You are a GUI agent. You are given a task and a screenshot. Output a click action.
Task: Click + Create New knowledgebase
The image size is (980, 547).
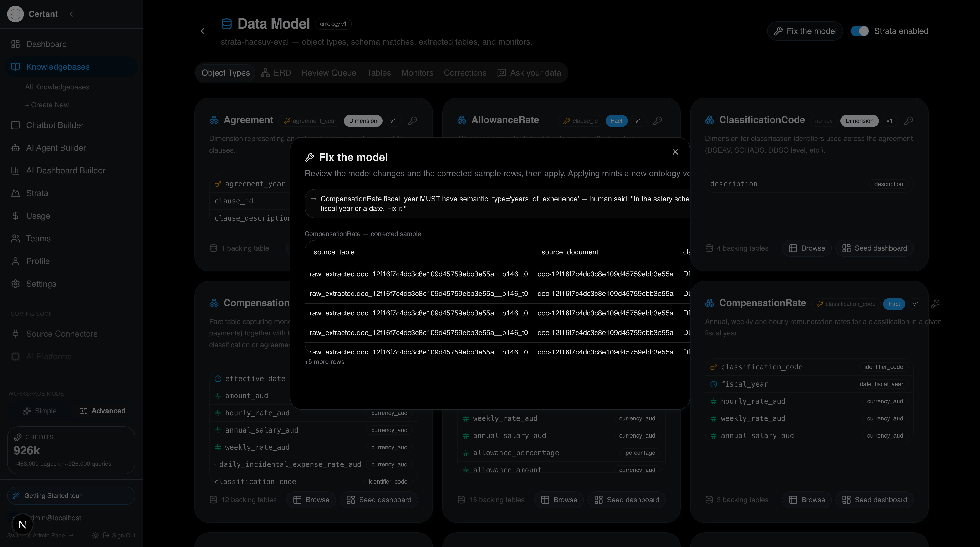47,105
